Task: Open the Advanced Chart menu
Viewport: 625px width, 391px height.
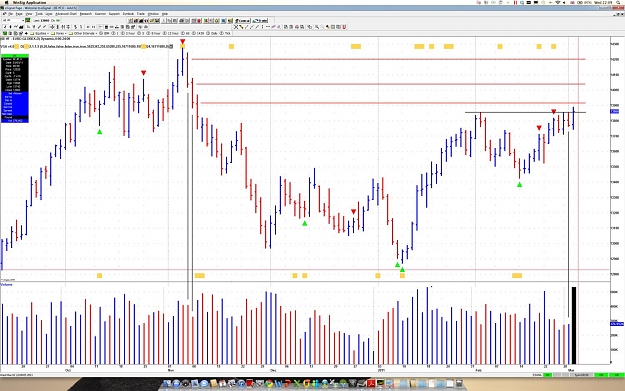Action: (x=66, y=14)
